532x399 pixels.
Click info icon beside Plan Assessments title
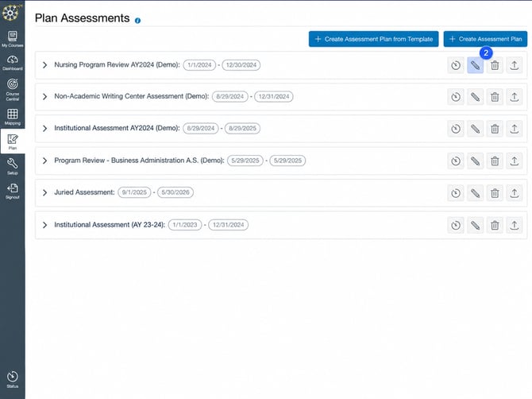[x=137, y=21]
